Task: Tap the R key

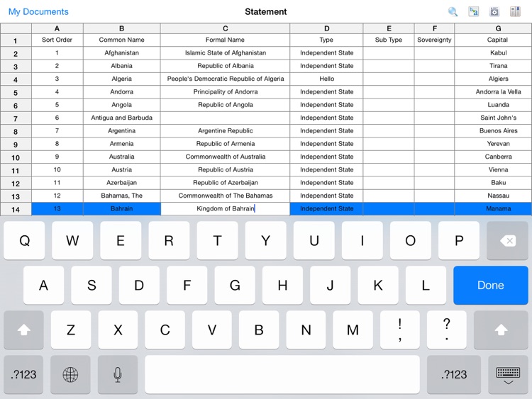Action: pos(169,241)
